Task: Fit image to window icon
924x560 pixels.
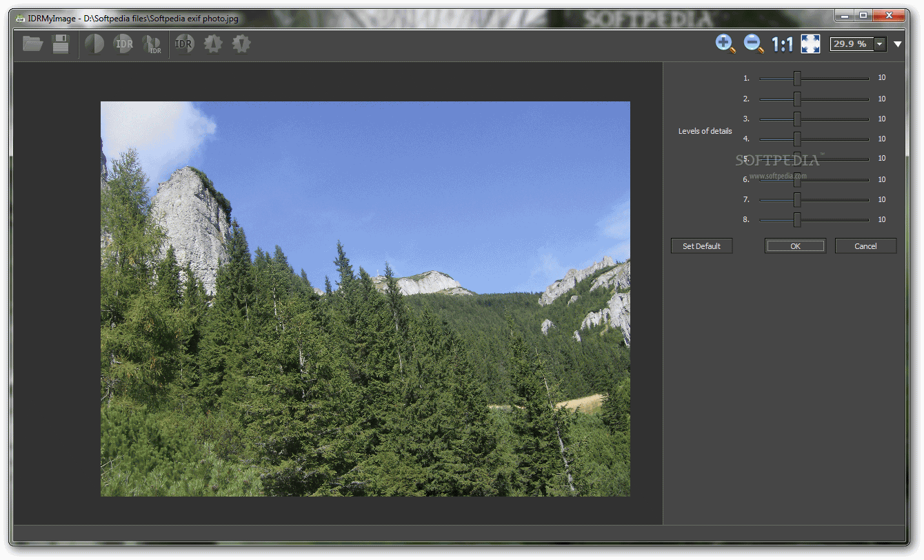Action: pos(810,44)
